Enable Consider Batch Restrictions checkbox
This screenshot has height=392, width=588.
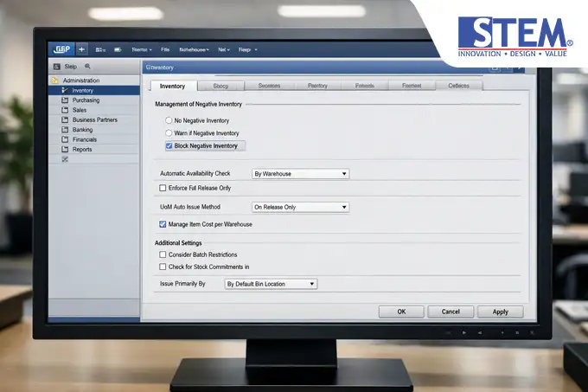(163, 254)
